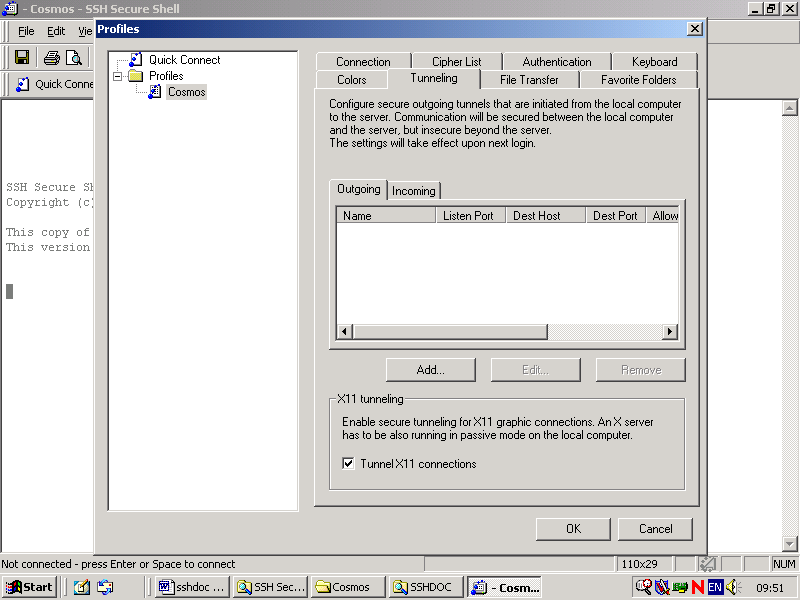Click the Save icon in the toolbar
The width and height of the screenshot is (800, 600).
21,58
